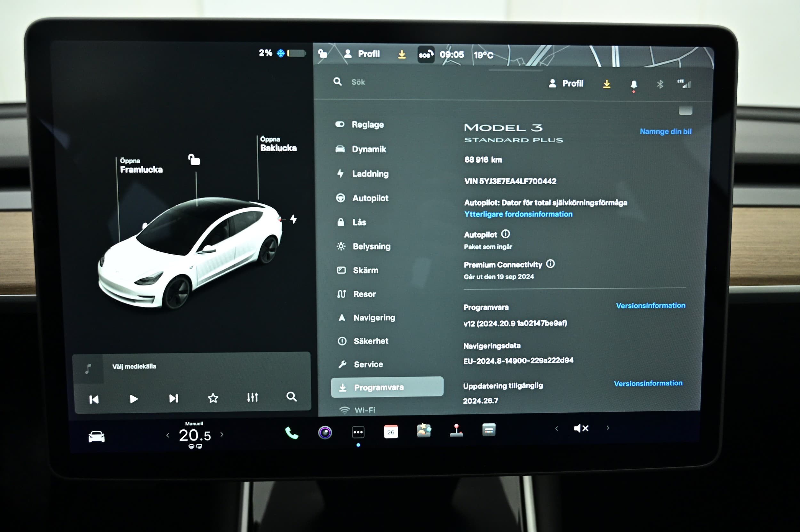Tap info icon next to Autopilot

[505, 234]
